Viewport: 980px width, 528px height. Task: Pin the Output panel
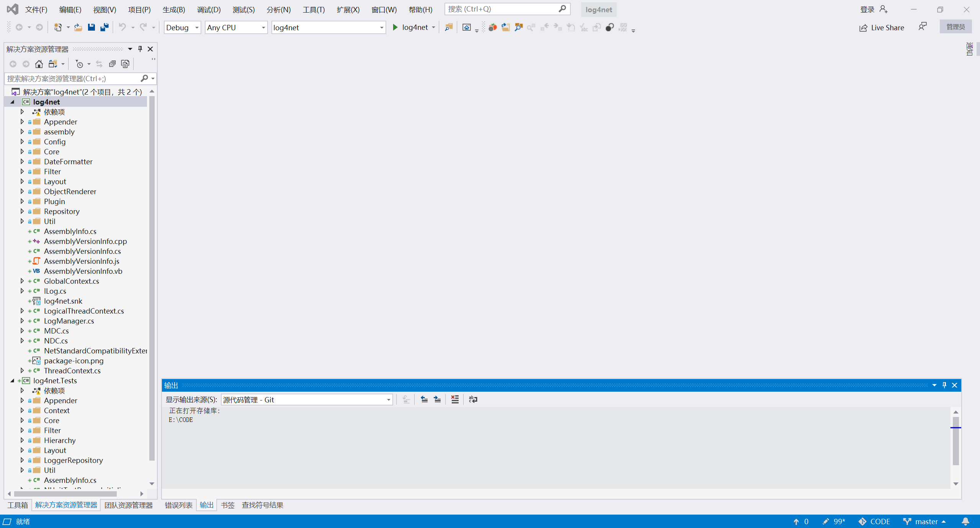coord(944,385)
